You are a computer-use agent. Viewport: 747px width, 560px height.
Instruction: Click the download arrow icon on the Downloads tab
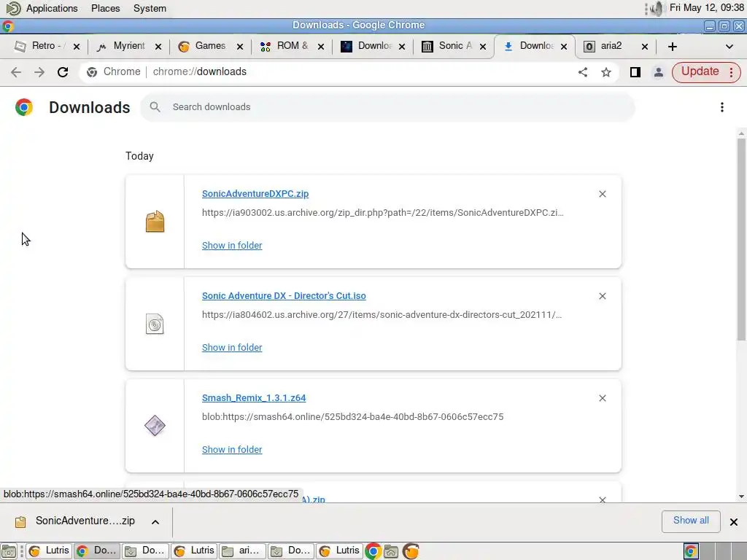pos(508,46)
